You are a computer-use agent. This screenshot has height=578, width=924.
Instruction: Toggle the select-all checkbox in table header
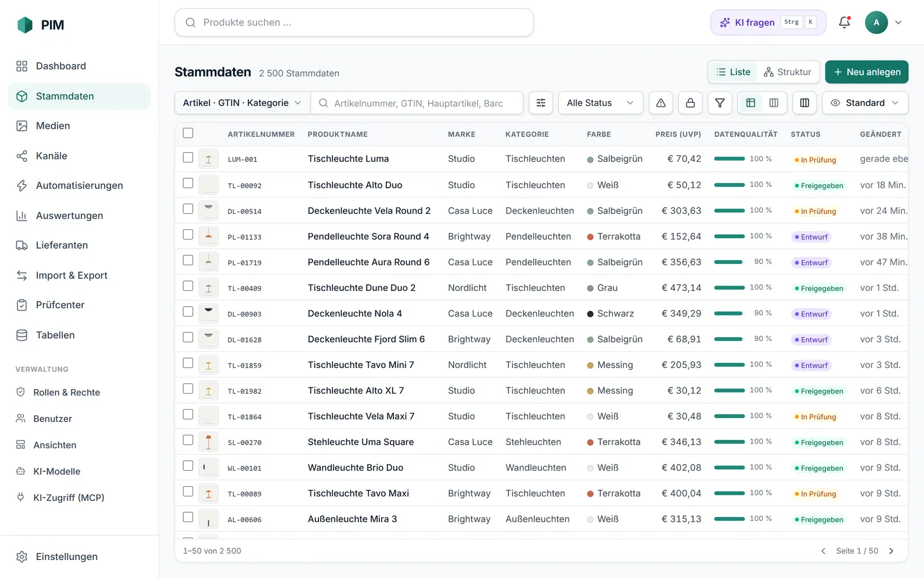pos(188,133)
